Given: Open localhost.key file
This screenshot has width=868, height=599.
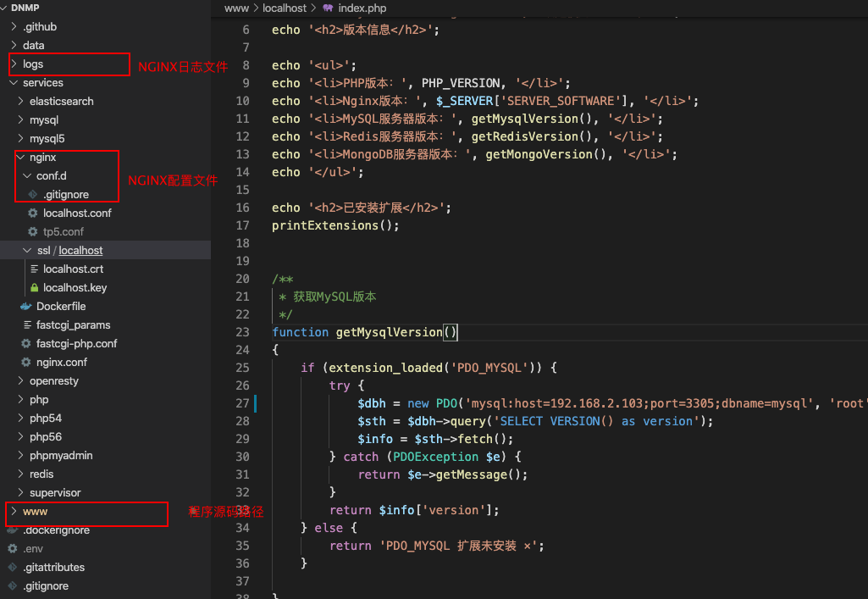Looking at the screenshot, I should [x=75, y=287].
